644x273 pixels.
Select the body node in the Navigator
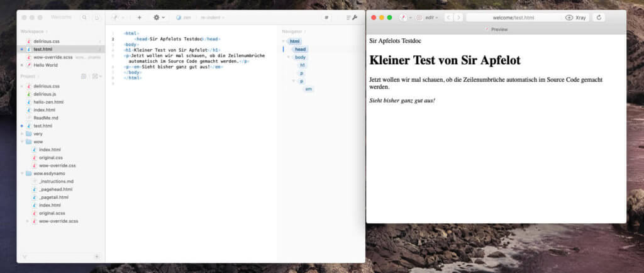[300, 57]
